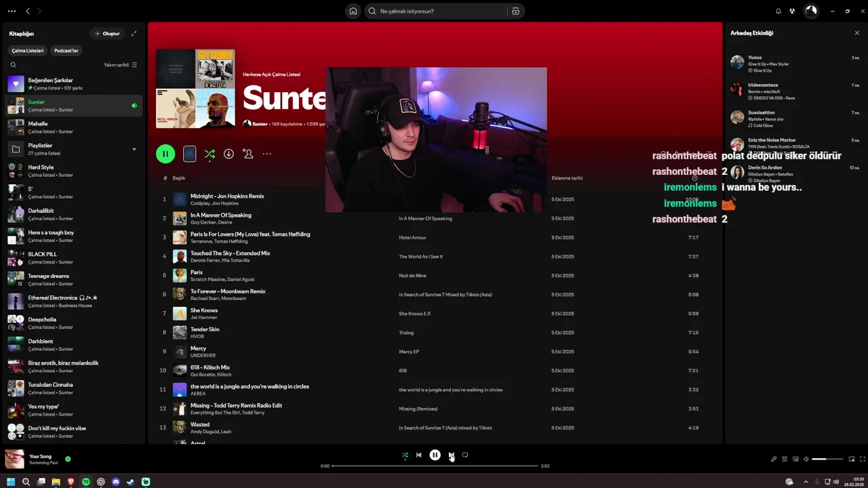This screenshot has width=868, height=488.
Task: Pause playback in the bottom player
Action: [x=435, y=455]
